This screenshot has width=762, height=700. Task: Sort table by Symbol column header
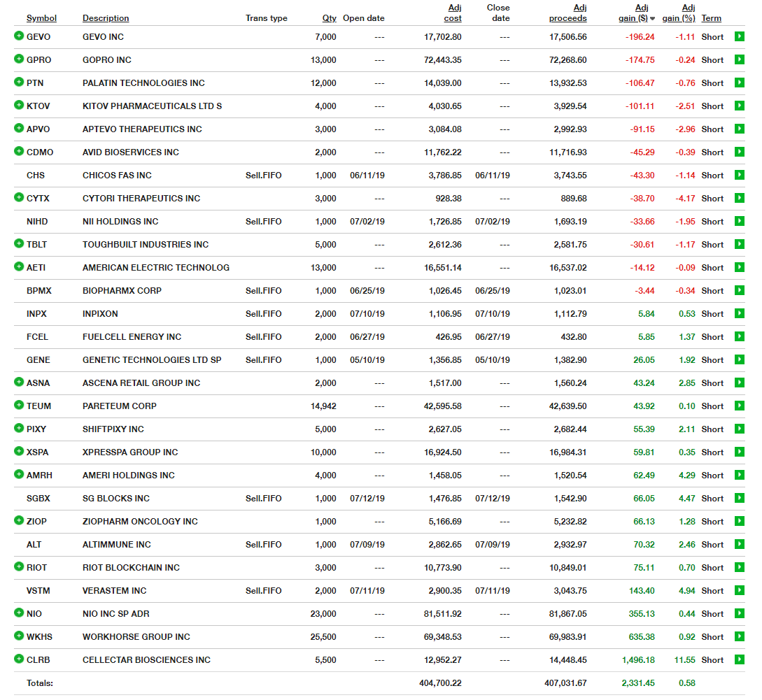coord(41,18)
